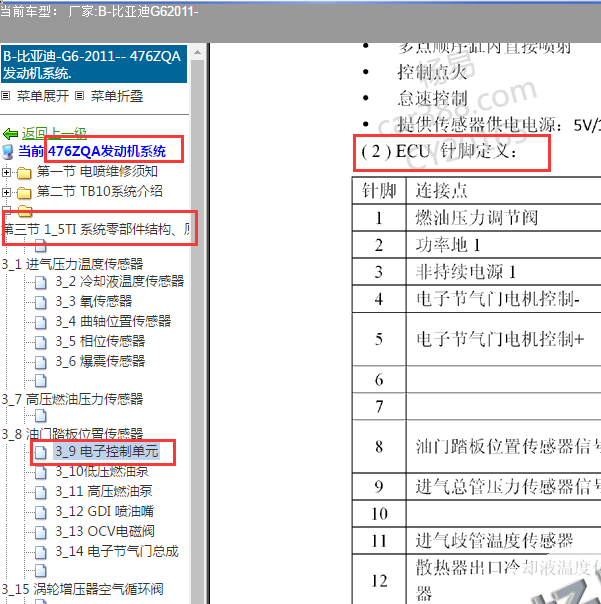Viewport: 601px width, 604px height.
Task: Open 3_13 OCV电磁阀 page
Action: [x=105, y=531]
